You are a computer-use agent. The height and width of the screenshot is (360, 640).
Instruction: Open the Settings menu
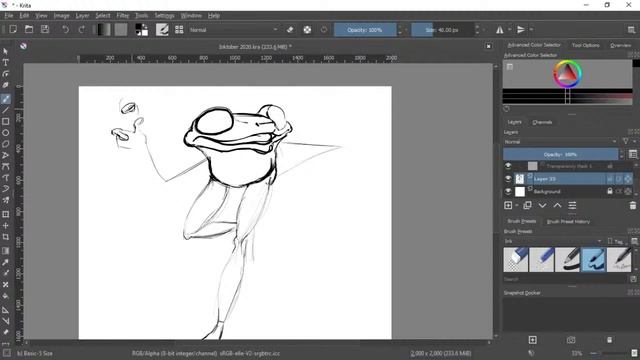164,16
